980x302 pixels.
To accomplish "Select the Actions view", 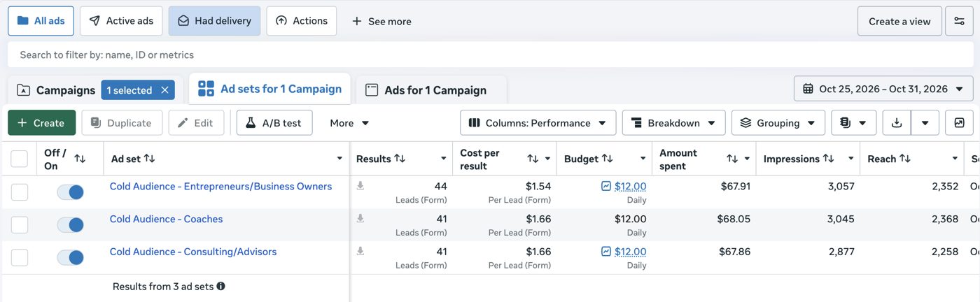I will click(302, 21).
